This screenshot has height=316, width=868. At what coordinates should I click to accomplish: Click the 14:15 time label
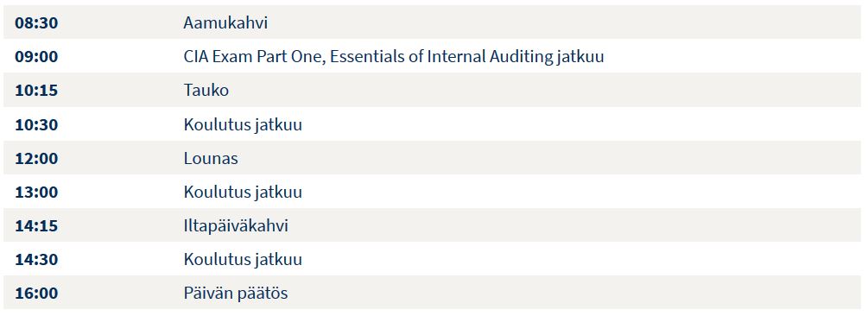coord(36,226)
